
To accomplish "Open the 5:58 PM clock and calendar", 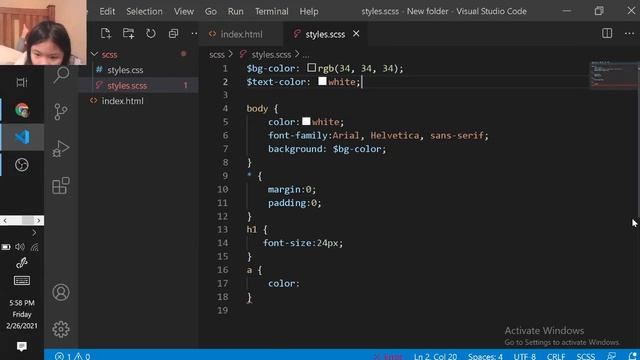I will coord(22,314).
